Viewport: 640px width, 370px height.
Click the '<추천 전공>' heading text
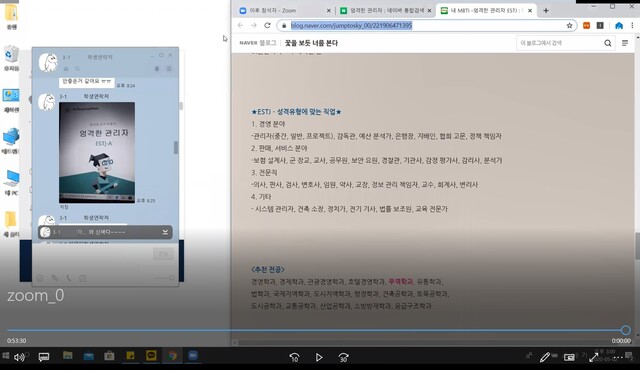268,269
